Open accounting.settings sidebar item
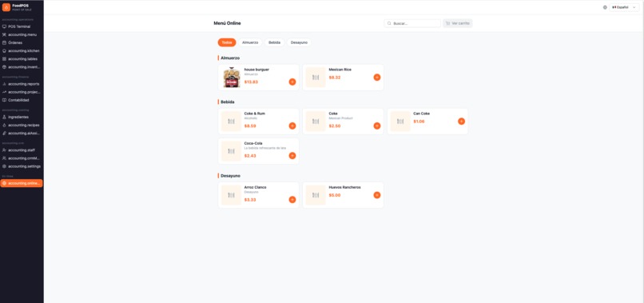The height and width of the screenshot is (303, 644). [x=22, y=166]
